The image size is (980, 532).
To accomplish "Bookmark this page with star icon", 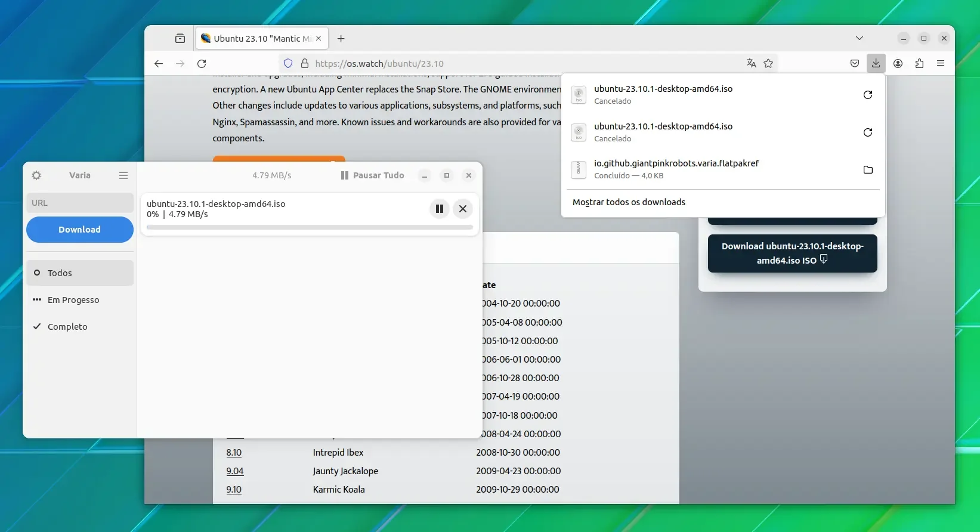I will click(768, 63).
